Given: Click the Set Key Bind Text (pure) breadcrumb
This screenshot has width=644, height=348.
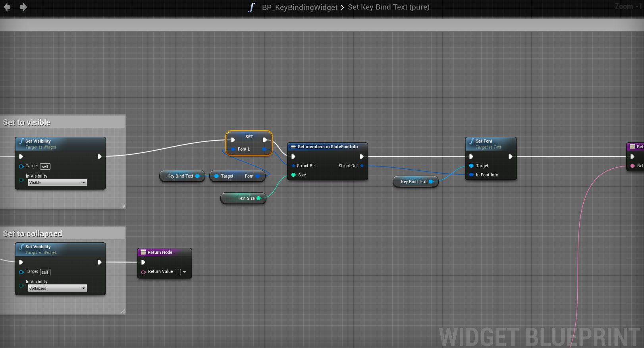Looking at the screenshot, I should pos(389,7).
